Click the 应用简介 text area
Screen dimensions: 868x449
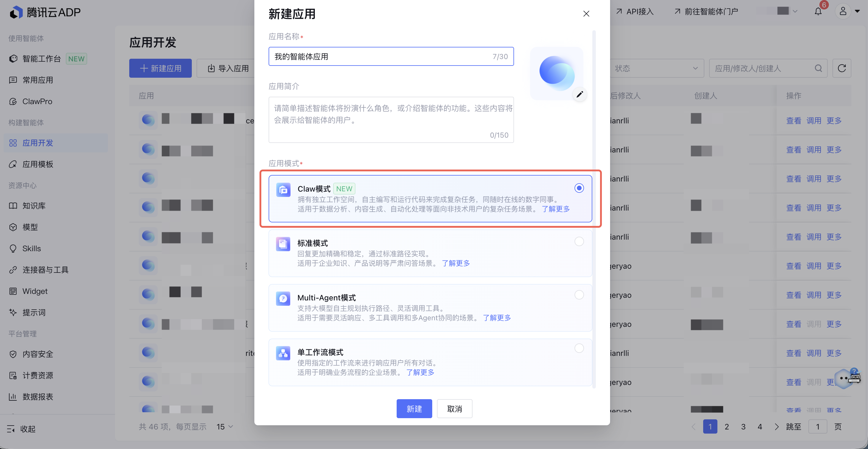click(391, 120)
